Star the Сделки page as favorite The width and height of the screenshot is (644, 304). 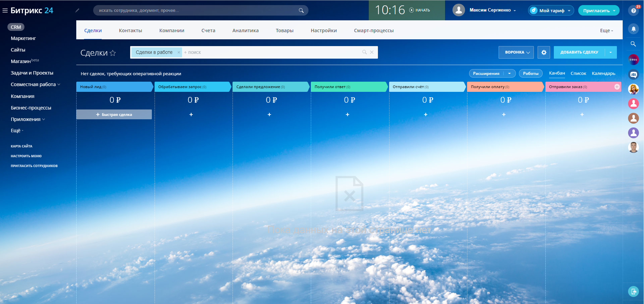[x=113, y=53]
